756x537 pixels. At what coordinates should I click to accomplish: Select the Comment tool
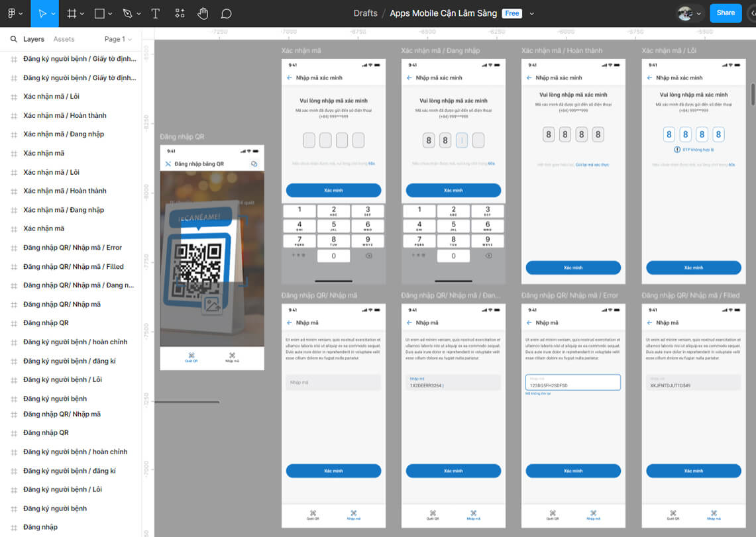226,13
